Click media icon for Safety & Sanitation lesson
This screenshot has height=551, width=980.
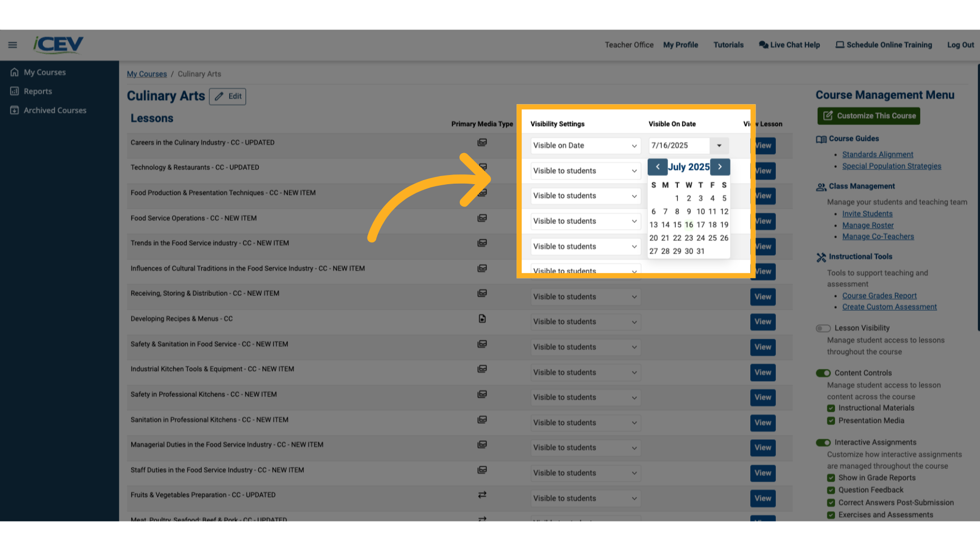[x=482, y=344]
